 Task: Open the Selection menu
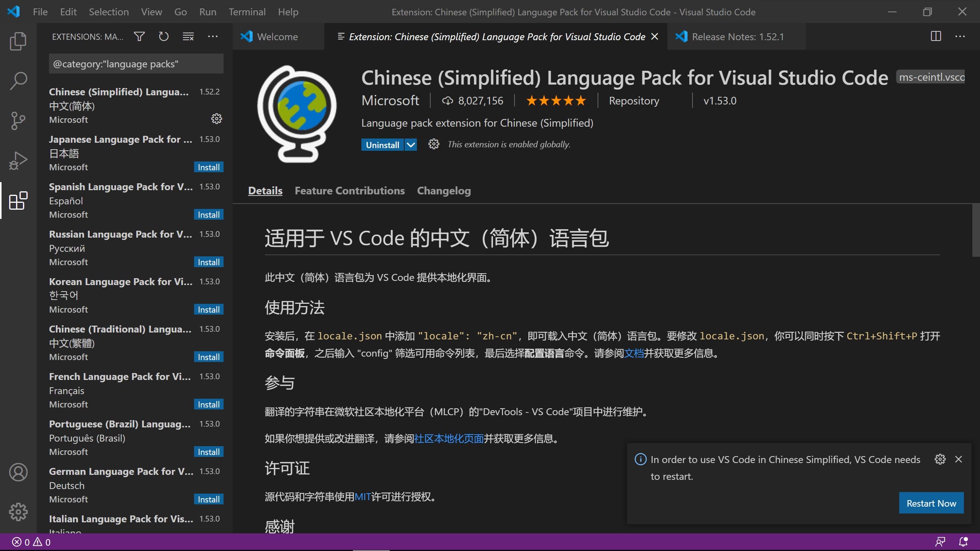tap(109, 12)
